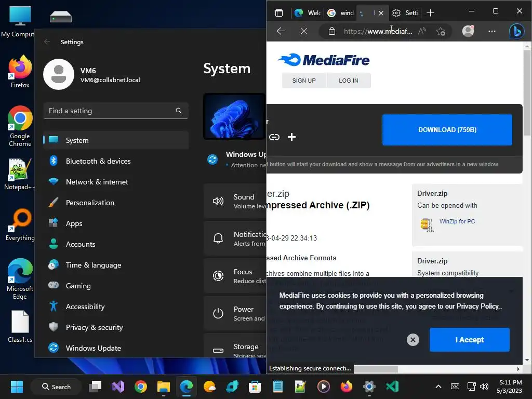Open Power settings tile
The image size is (532, 399).
[x=235, y=313]
